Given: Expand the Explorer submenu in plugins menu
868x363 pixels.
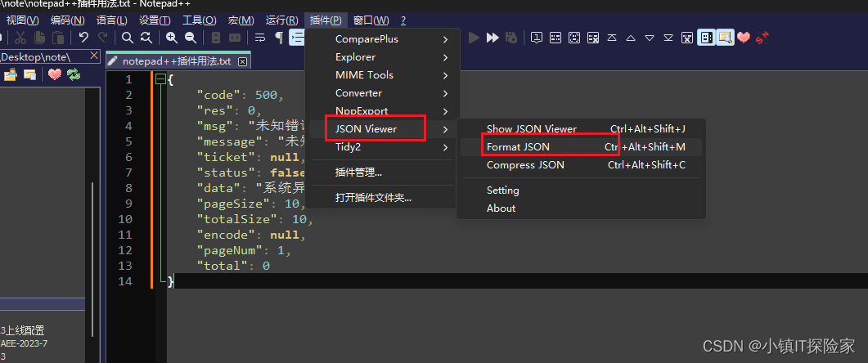Looking at the screenshot, I should pos(383,57).
